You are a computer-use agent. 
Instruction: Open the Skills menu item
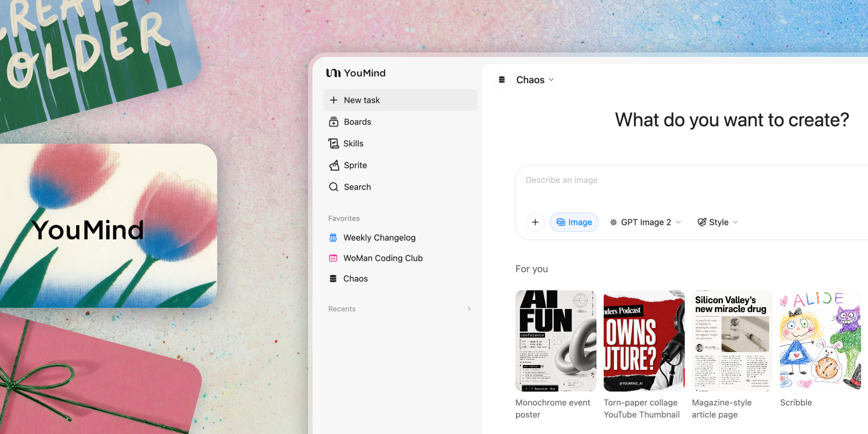(401, 144)
